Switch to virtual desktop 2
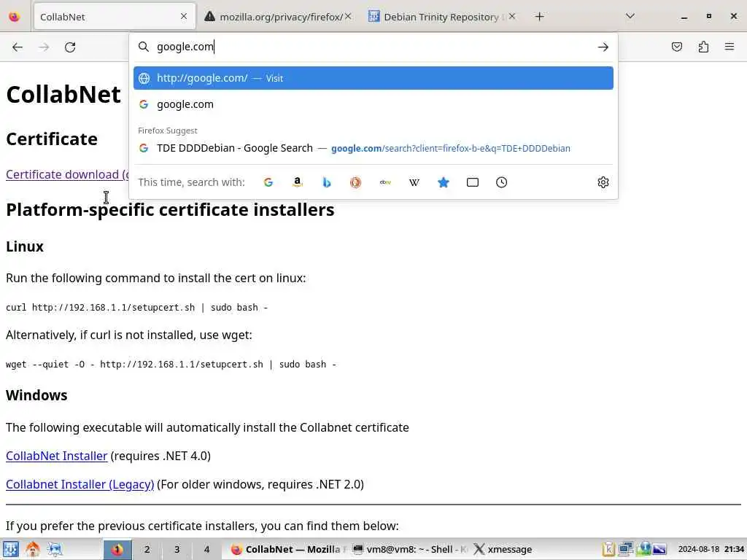The width and height of the screenshot is (747, 560). click(147, 550)
